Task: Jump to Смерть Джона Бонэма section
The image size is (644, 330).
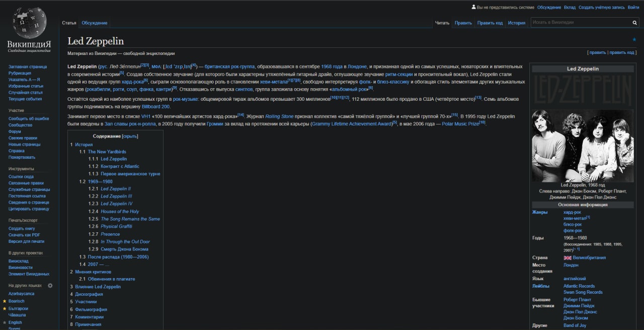Action: click(124, 249)
